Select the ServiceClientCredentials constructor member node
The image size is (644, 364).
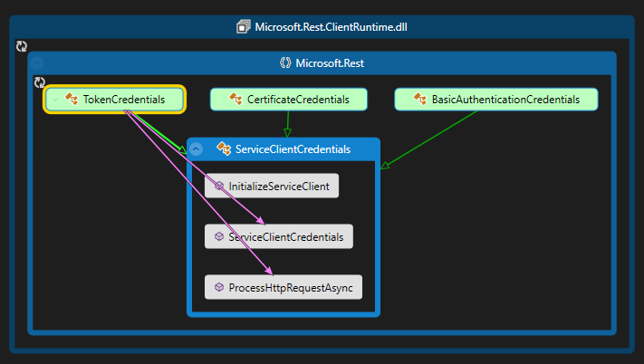pos(278,236)
